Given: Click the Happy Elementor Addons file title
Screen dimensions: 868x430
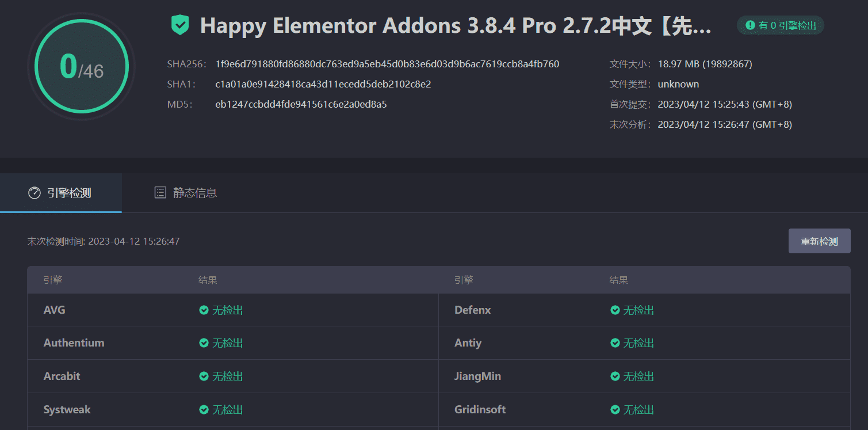Looking at the screenshot, I should click(456, 26).
